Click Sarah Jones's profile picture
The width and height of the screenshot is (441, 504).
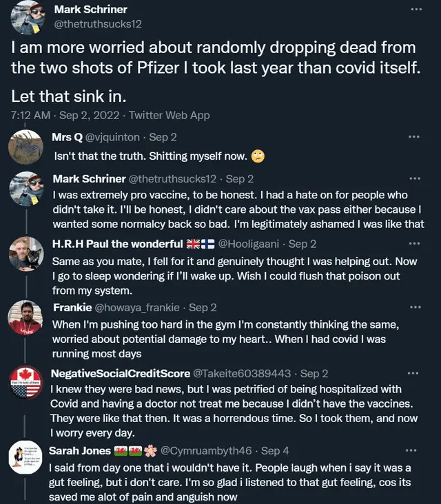pyautogui.click(x=27, y=461)
